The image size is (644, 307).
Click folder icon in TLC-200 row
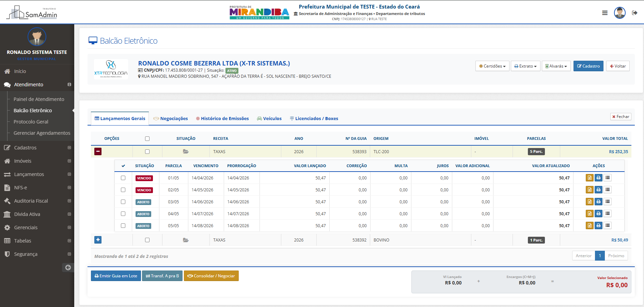coord(186,151)
